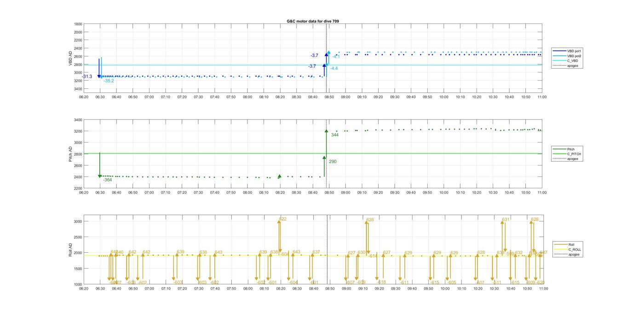
Task: Click '1500' tick on Roll y-axis
Action: tap(78, 268)
